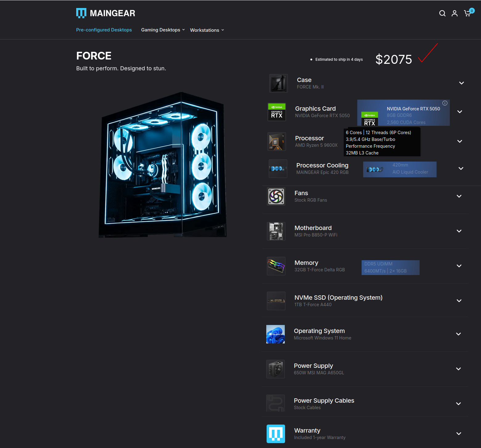Click 'Microsoft Windows 11 Home' text
The image size is (481, 448).
point(322,338)
